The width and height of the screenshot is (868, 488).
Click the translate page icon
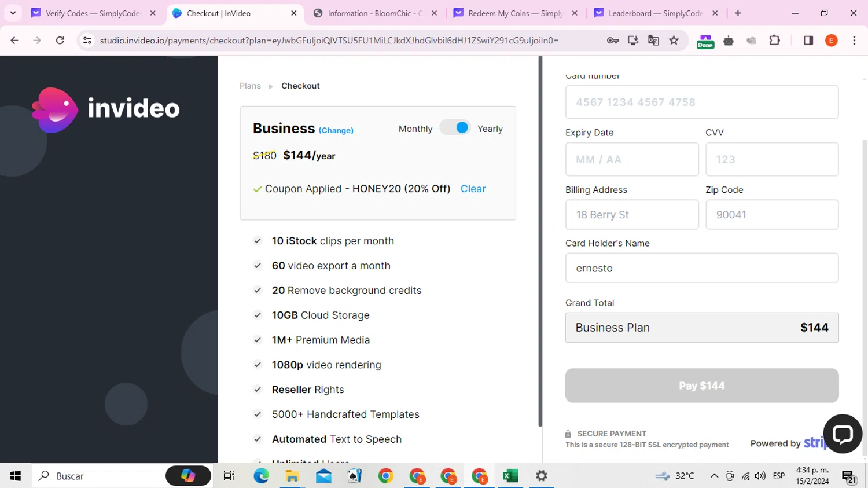(653, 41)
